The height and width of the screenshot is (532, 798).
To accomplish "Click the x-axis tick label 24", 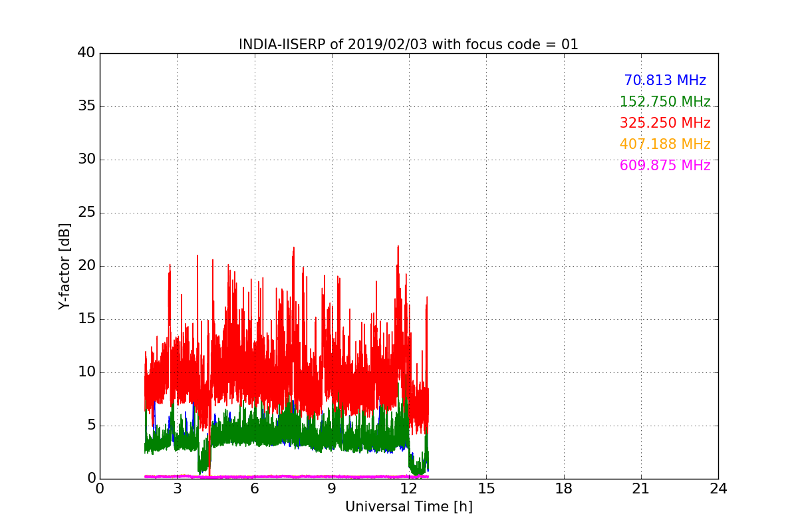I will coord(718,488).
